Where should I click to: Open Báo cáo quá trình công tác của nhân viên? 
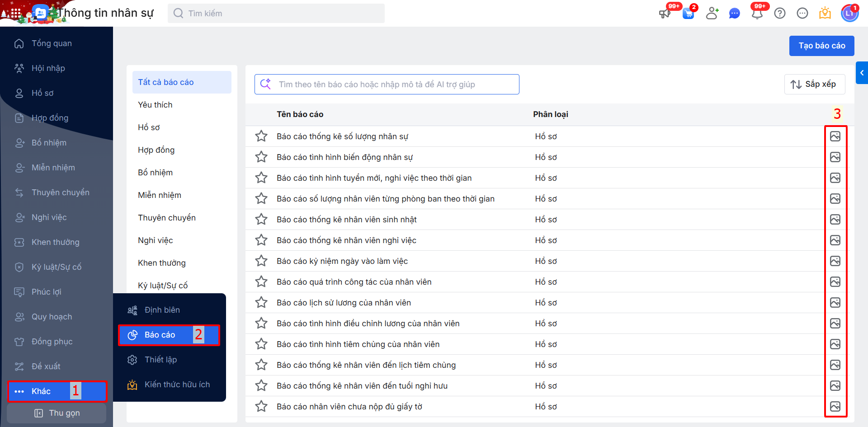pyautogui.click(x=354, y=282)
